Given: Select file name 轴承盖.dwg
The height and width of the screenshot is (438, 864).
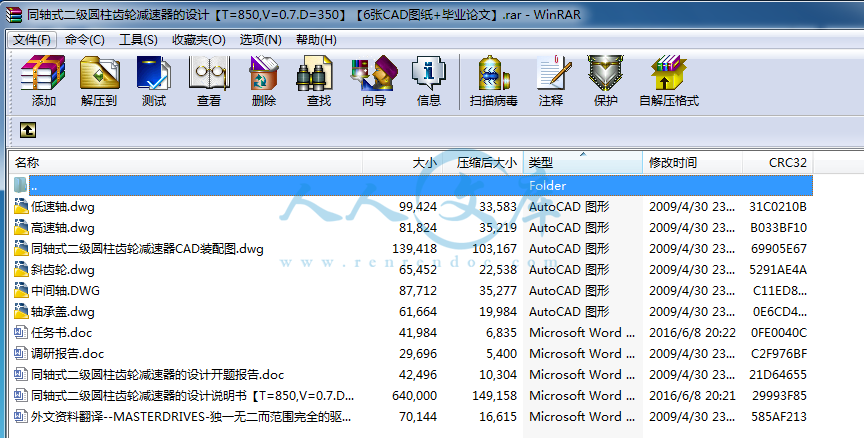Looking at the screenshot, I should coord(63,312).
